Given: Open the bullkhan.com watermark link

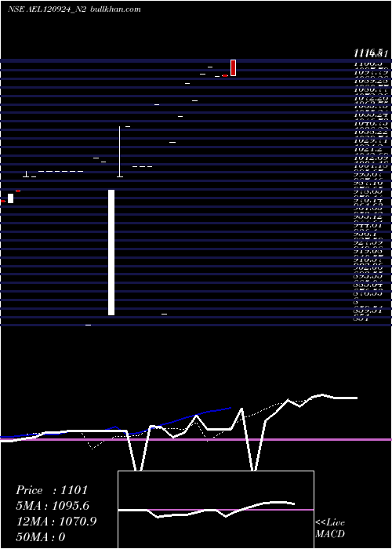Looking at the screenshot, I should pyautogui.click(x=115, y=9).
